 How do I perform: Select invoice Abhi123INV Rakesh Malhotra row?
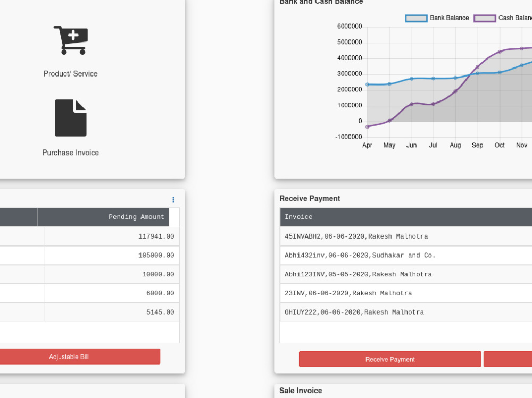[406, 274]
